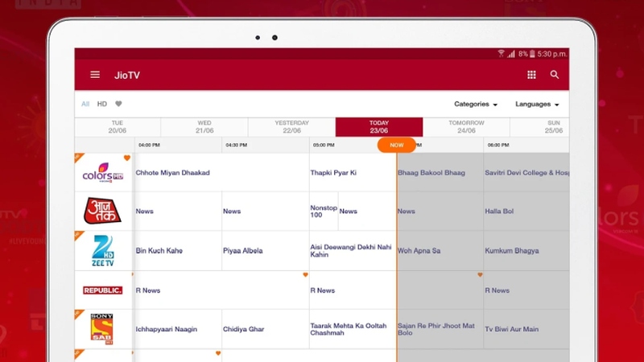Expand the Categories dropdown
Image resolution: width=644 pixels, height=362 pixels.
(476, 105)
